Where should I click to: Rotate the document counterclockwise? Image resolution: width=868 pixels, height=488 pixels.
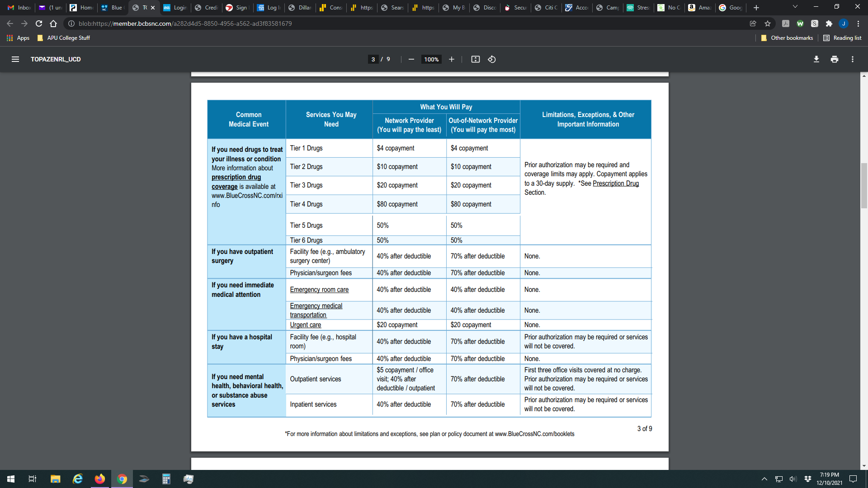tap(492, 59)
